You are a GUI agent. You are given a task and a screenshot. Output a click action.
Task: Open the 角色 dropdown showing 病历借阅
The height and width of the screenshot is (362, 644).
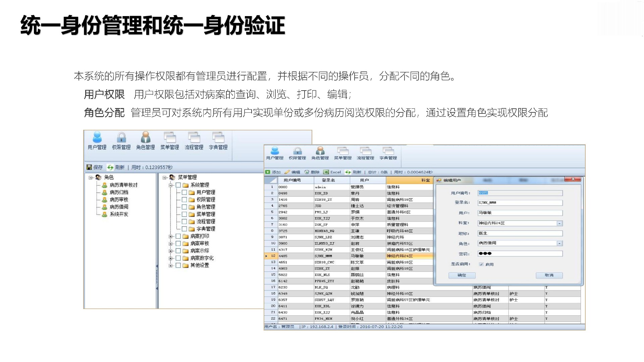click(x=559, y=244)
